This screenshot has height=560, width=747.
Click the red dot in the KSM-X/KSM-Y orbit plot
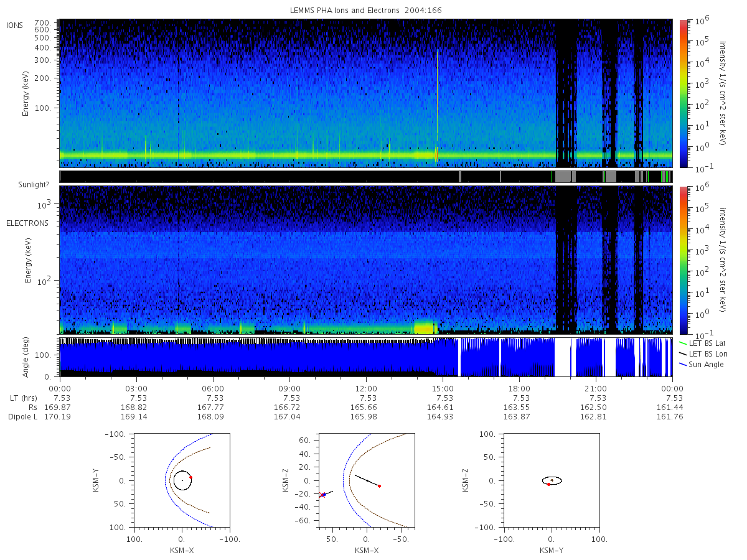click(x=190, y=477)
